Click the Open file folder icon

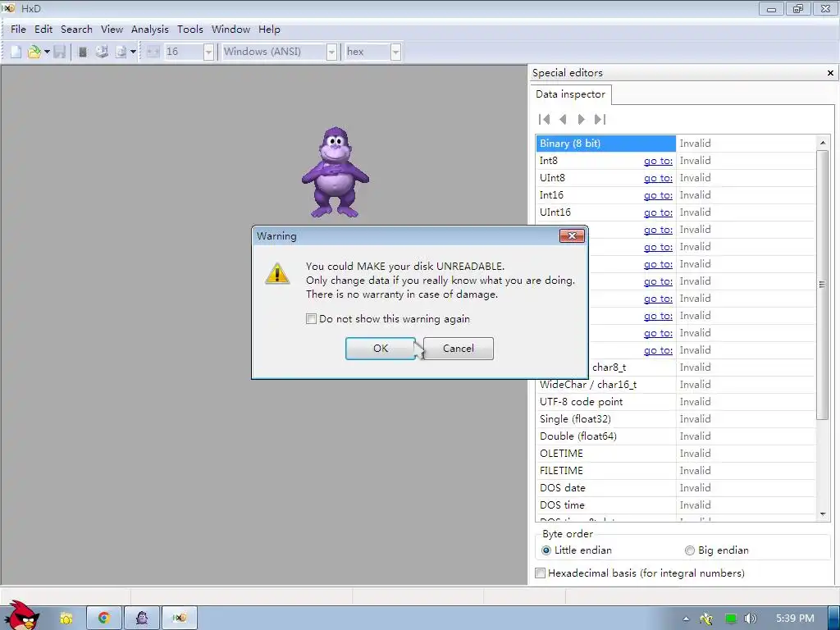(34, 52)
